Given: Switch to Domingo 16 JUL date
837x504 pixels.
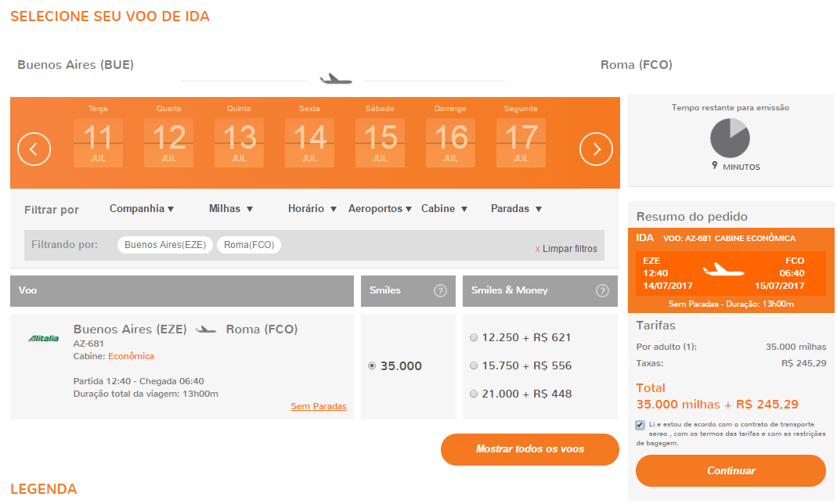Looking at the screenshot, I should tap(450, 136).
